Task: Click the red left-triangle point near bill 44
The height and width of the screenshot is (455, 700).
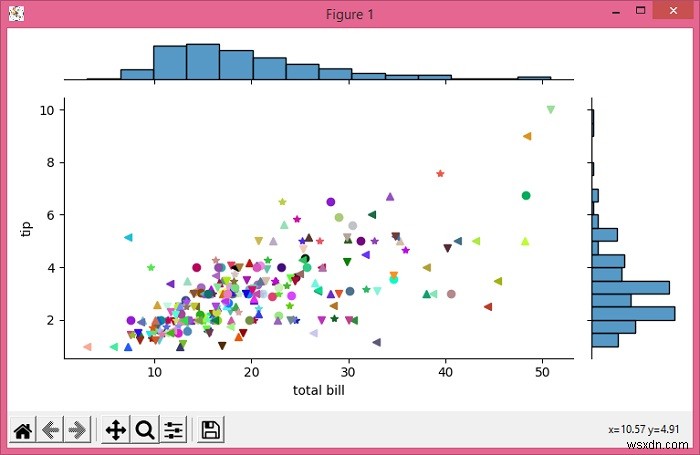Action: tap(488, 307)
